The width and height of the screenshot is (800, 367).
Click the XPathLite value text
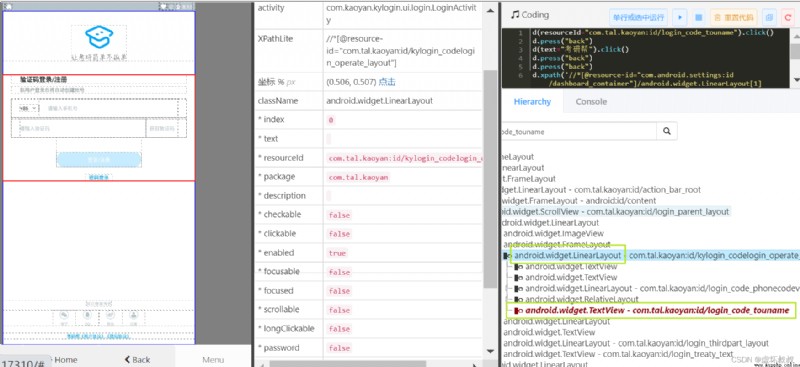401,51
